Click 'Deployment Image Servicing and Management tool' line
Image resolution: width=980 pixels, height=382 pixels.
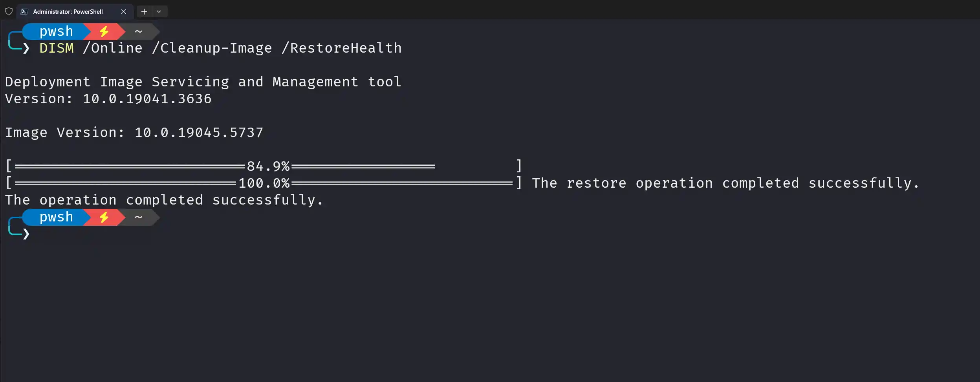point(203,82)
